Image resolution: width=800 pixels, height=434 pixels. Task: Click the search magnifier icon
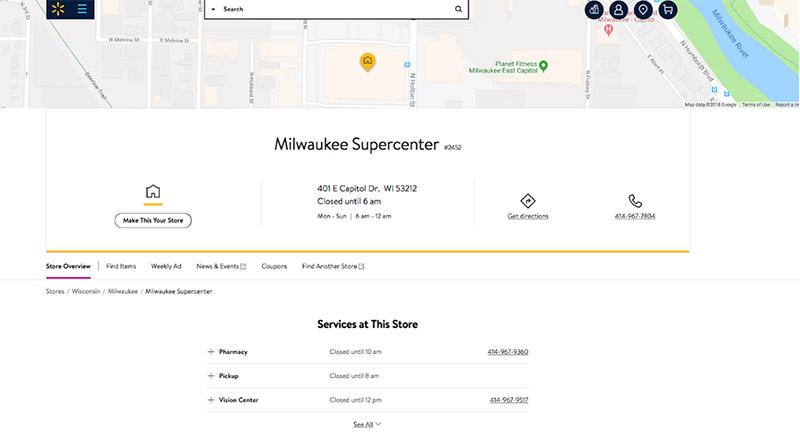click(x=458, y=9)
